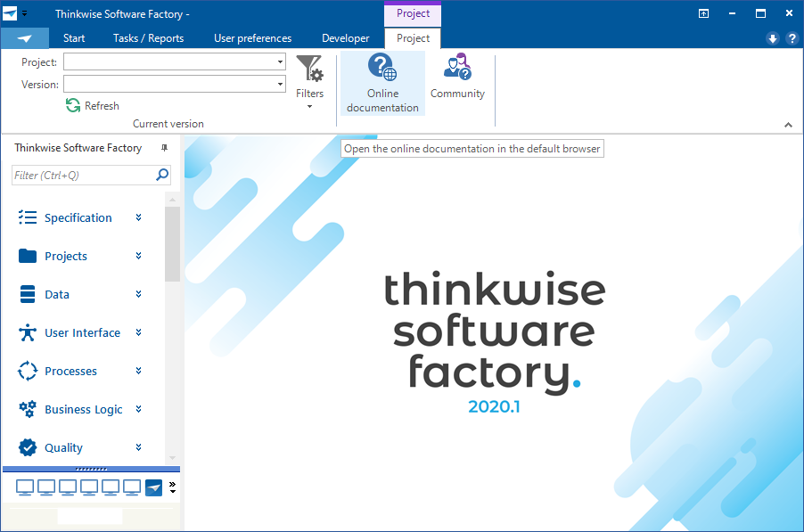Viewport: 804px width, 532px height.
Task: Show more buttons in navigation bottom bar
Action: tap(172, 487)
